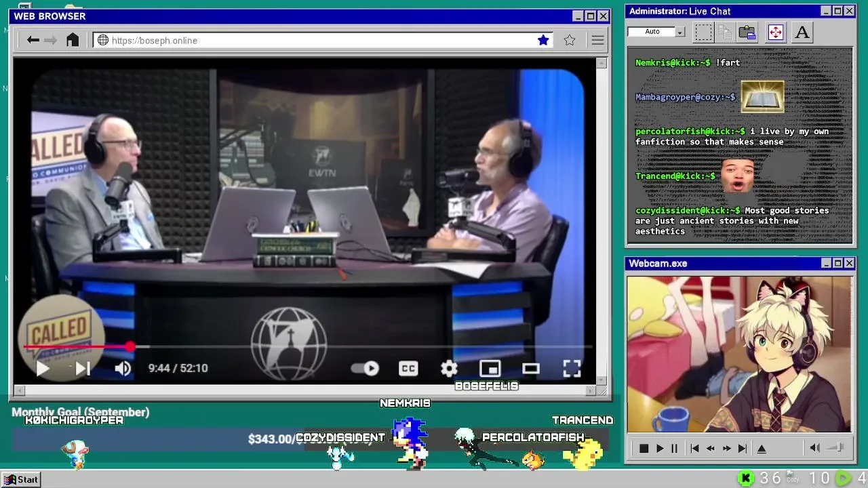
Task: Click the Monthly Goal $343.00 progress bar
Action: (x=310, y=439)
